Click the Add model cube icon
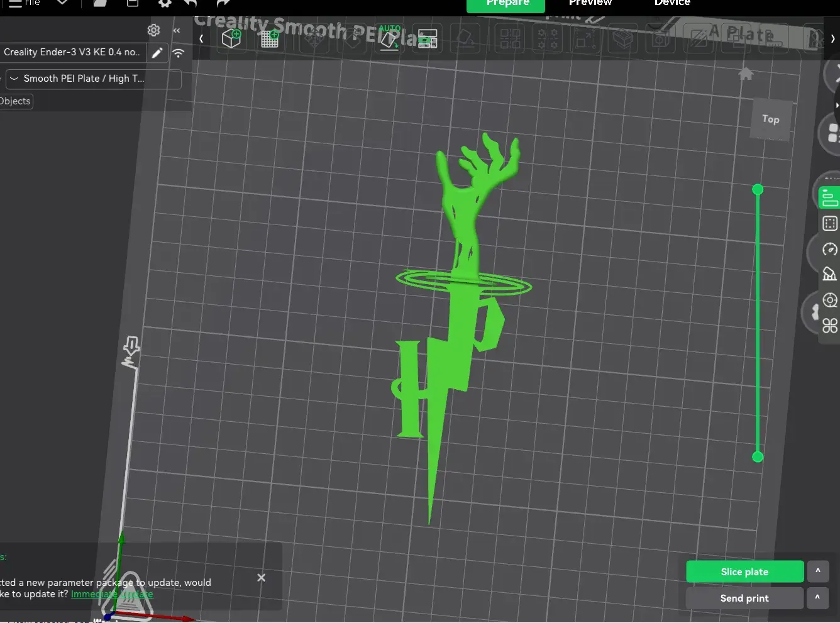This screenshot has width=840, height=623. point(231,39)
